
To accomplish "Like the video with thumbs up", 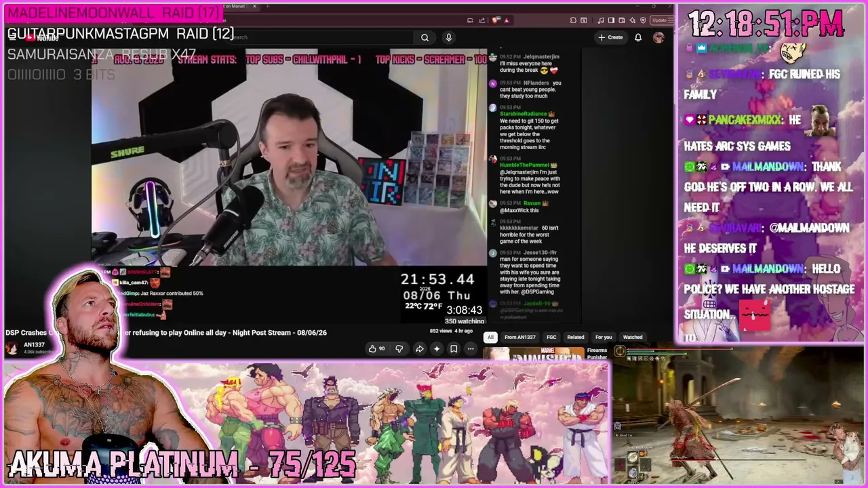I will pos(376,349).
